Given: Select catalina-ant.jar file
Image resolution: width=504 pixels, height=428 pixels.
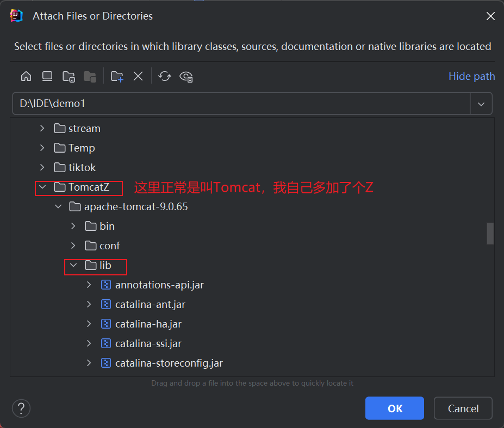Looking at the screenshot, I should coord(151,305).
